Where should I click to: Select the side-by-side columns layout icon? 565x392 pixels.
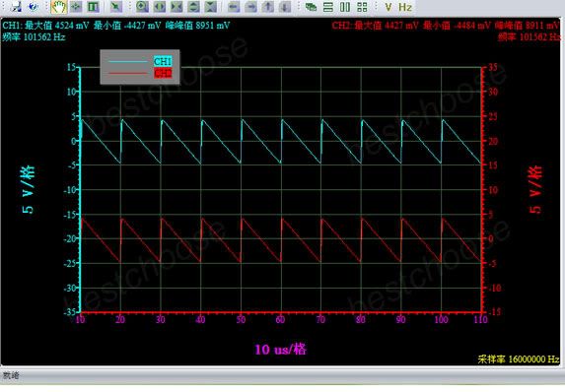click(345, 7)
